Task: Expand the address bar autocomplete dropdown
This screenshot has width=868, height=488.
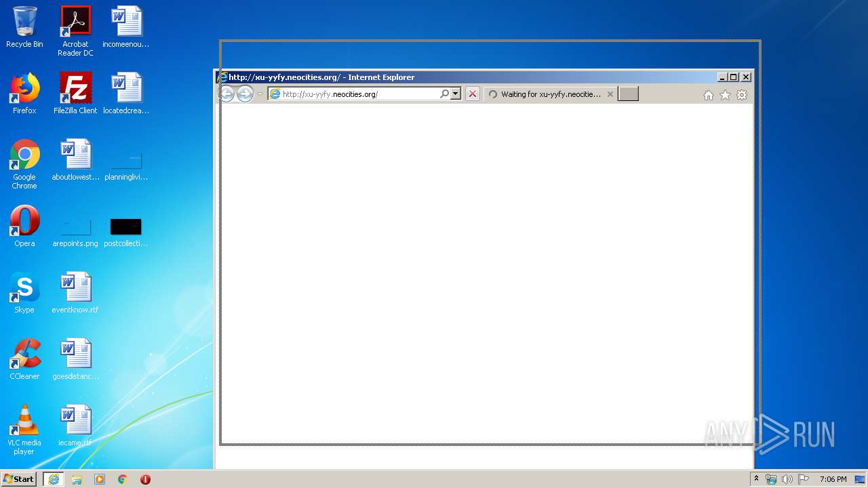Action: (456, 94)
